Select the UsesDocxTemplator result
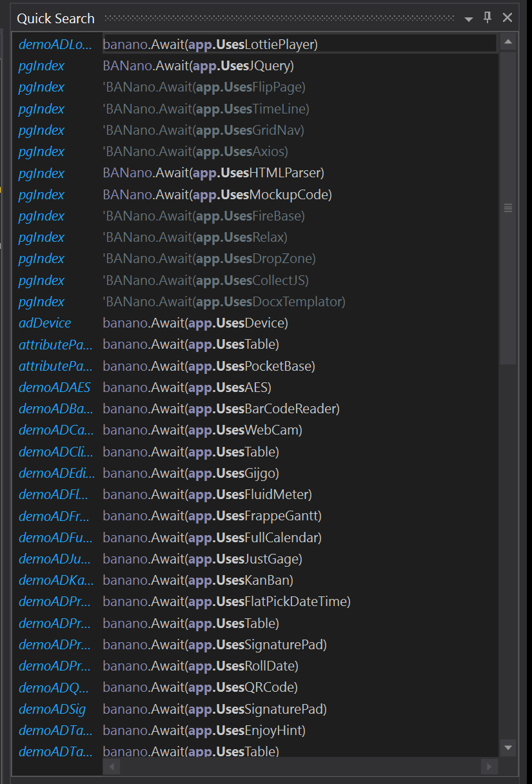This screenshot has height=784, width=532. click(x=224, y=302)
